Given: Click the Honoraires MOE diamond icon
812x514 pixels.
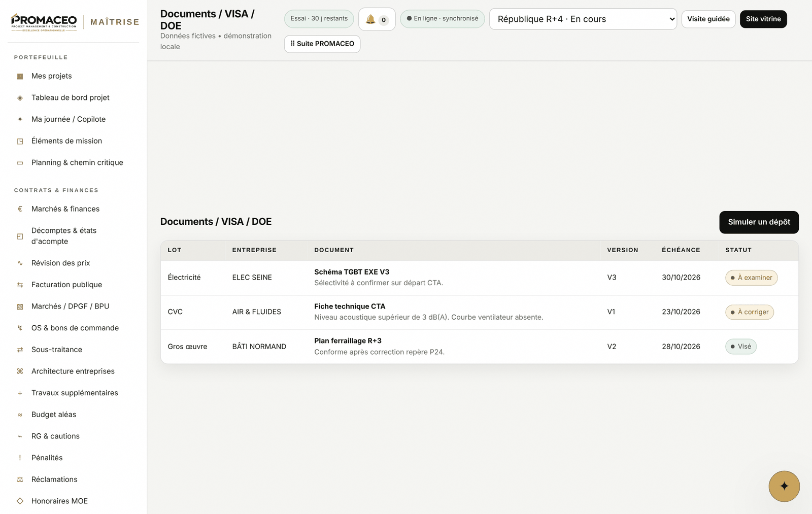Looking at the screenshot, I should 20,501.
